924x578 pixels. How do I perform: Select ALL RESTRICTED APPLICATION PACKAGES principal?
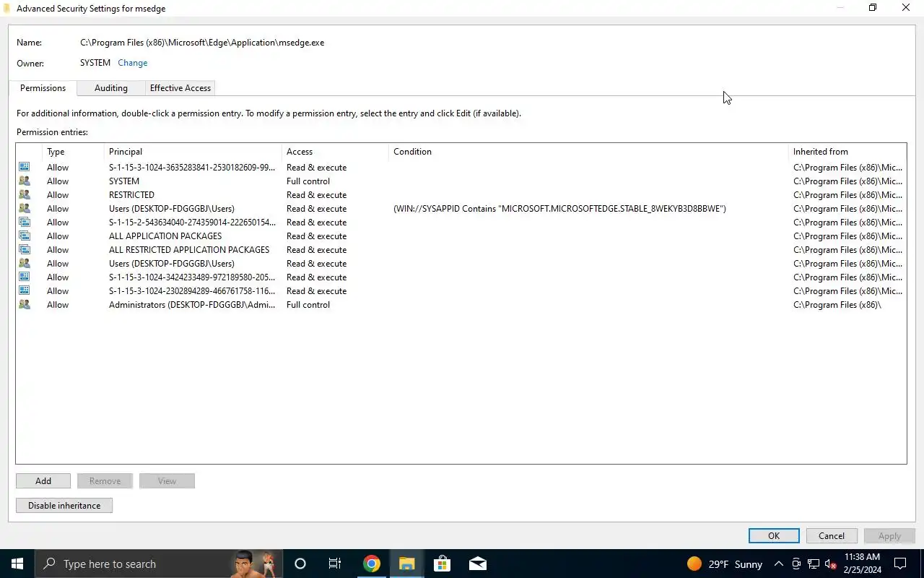[x=189, y=250]
